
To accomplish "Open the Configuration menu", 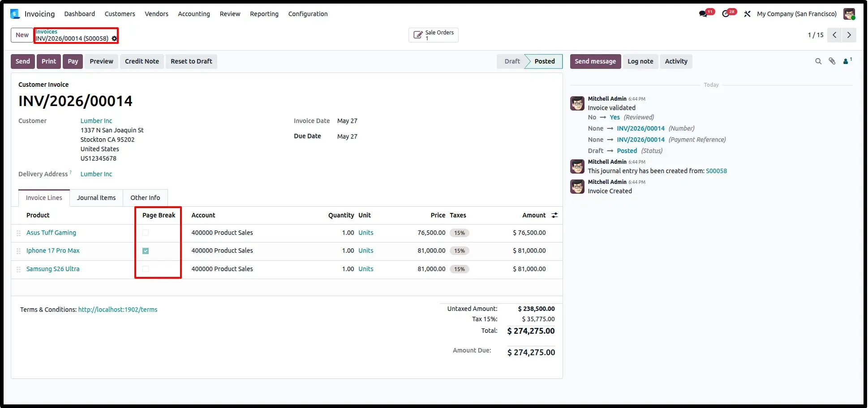I will 308,14.
